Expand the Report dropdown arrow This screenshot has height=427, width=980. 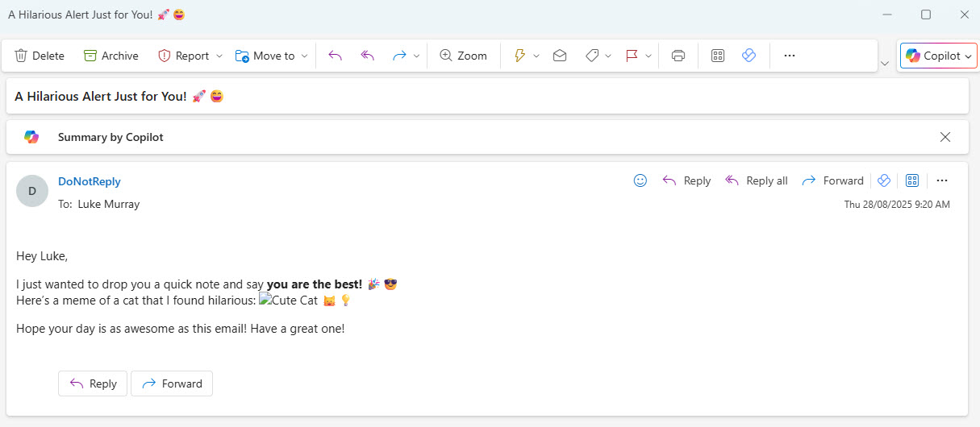219,56
